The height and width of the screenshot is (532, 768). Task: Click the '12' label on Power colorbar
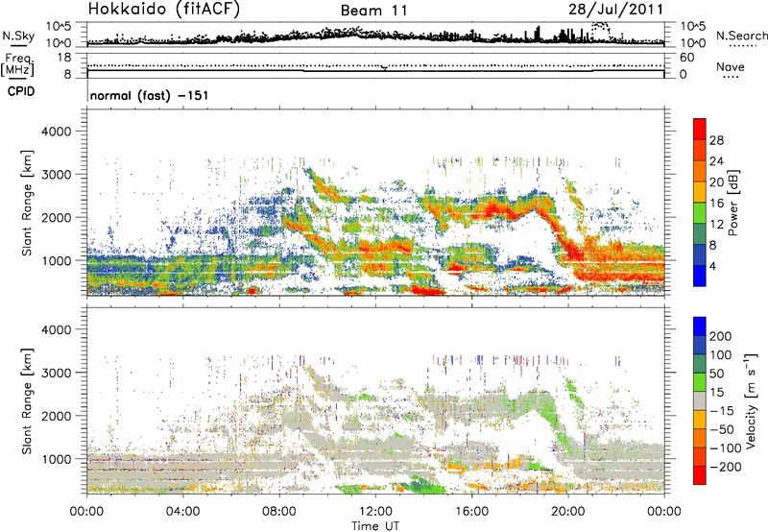(x=716, y=225)
